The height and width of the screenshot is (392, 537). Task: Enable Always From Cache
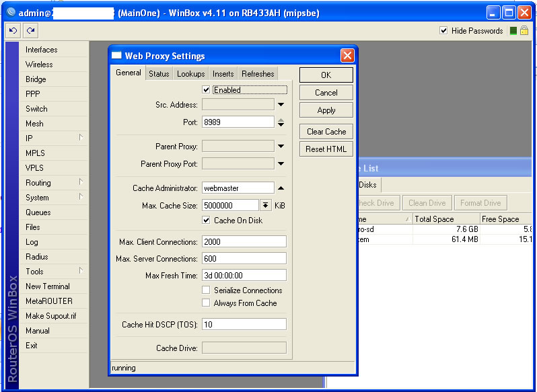click(x=206, y=303)
